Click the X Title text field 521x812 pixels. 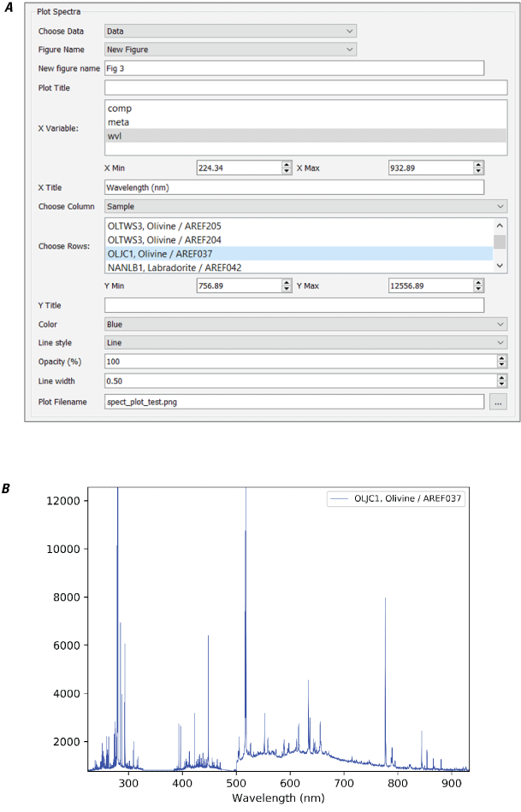click(293, 187)
